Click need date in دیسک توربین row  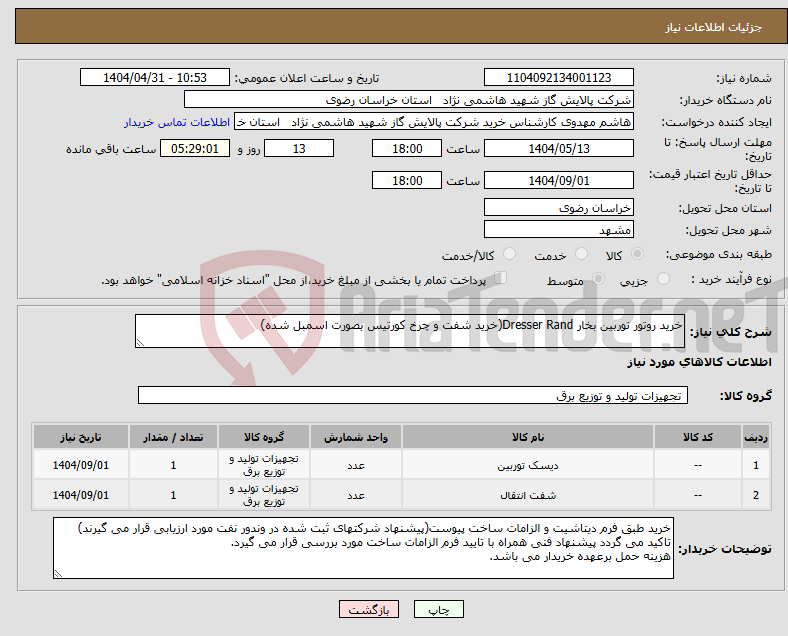[x=81, y=465]
